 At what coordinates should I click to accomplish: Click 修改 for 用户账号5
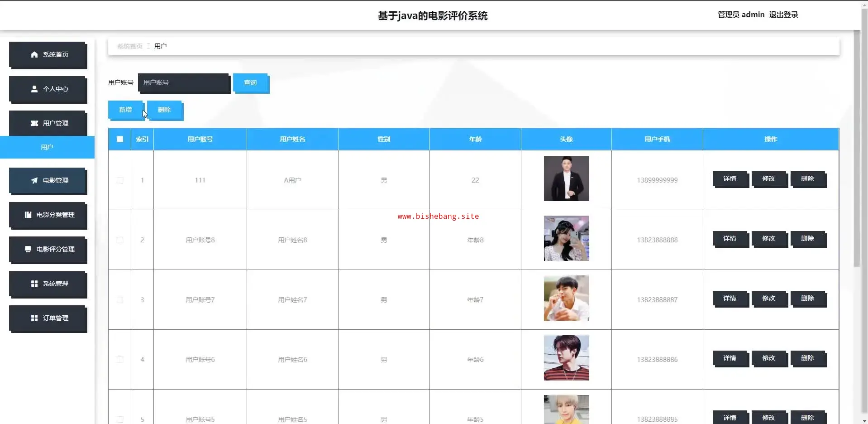[x=769, y=418]
